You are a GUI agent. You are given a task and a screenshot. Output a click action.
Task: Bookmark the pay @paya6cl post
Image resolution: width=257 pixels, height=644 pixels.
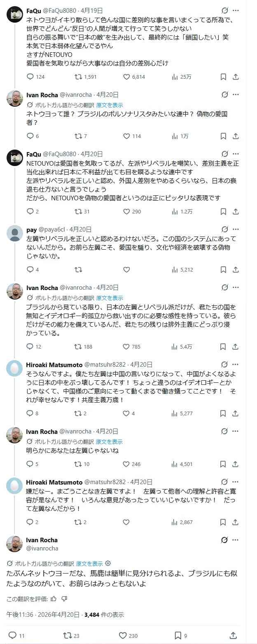click(x=223, y=270)
